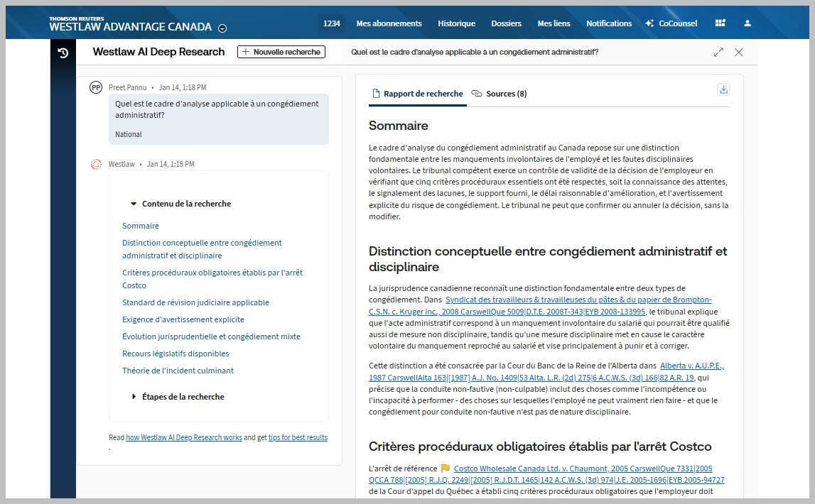Click the yellow flag beside Costco case
The width and height of the screenshot is (815, 504).
pyautogui.click(x=446, y=469)
